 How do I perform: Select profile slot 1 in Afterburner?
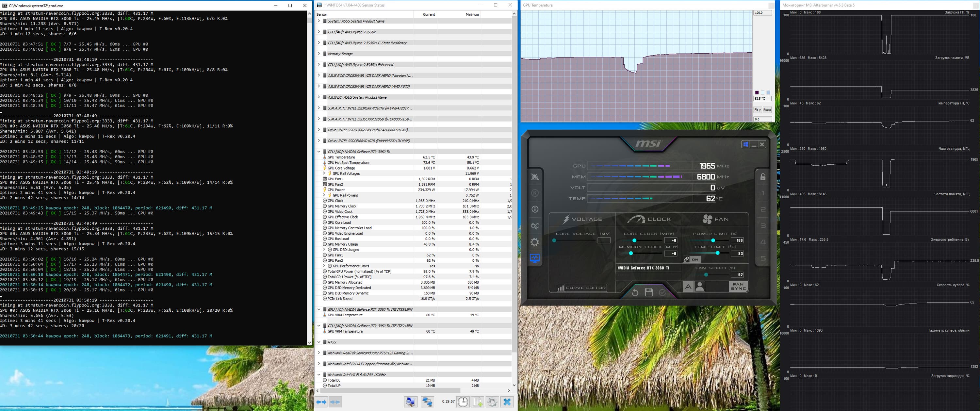click(762, 193)
